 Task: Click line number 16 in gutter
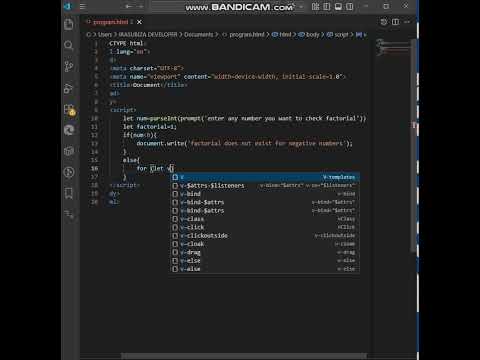(94, 169)
